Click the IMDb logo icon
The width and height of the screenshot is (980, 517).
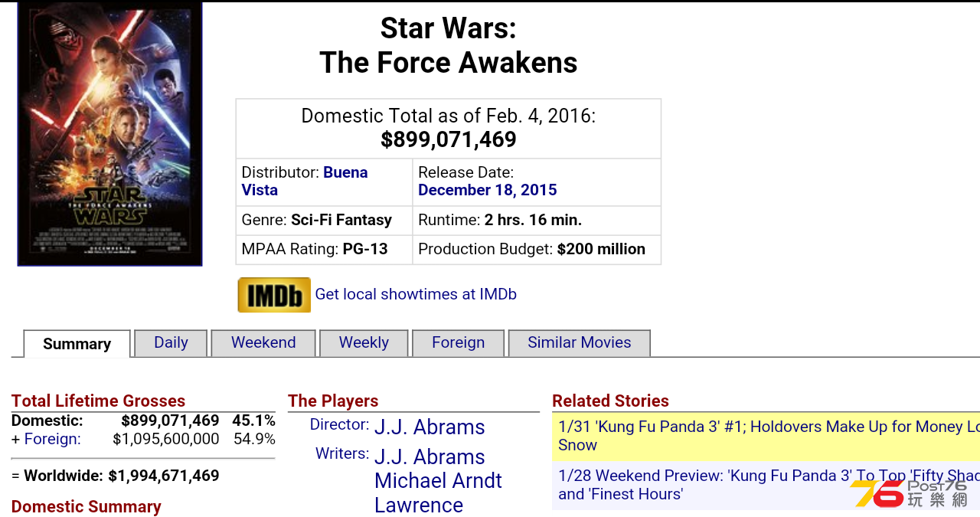(x=274, y=295)
